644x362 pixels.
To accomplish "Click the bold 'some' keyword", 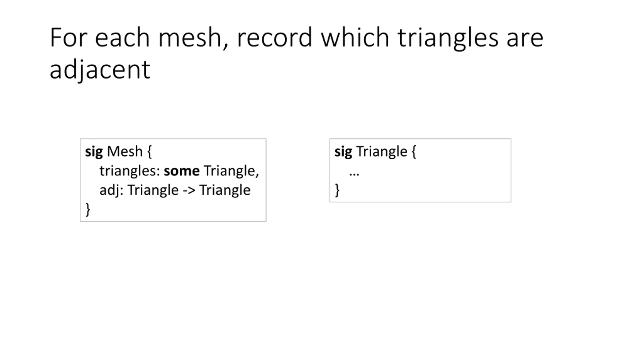I will (x=182, y=171).
